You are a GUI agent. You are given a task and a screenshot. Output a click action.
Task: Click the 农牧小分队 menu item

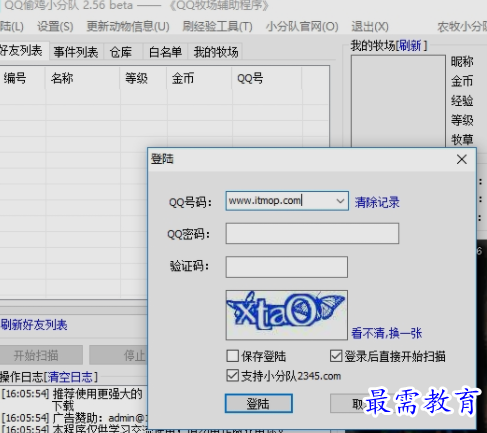462,26
